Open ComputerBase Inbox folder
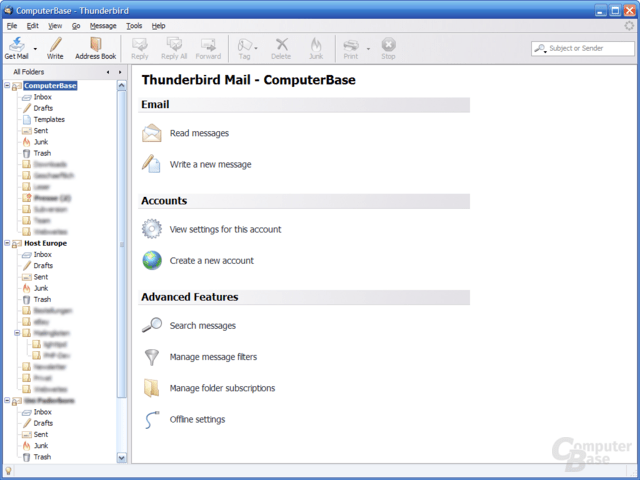640x480 pixels. pos(42,97)
